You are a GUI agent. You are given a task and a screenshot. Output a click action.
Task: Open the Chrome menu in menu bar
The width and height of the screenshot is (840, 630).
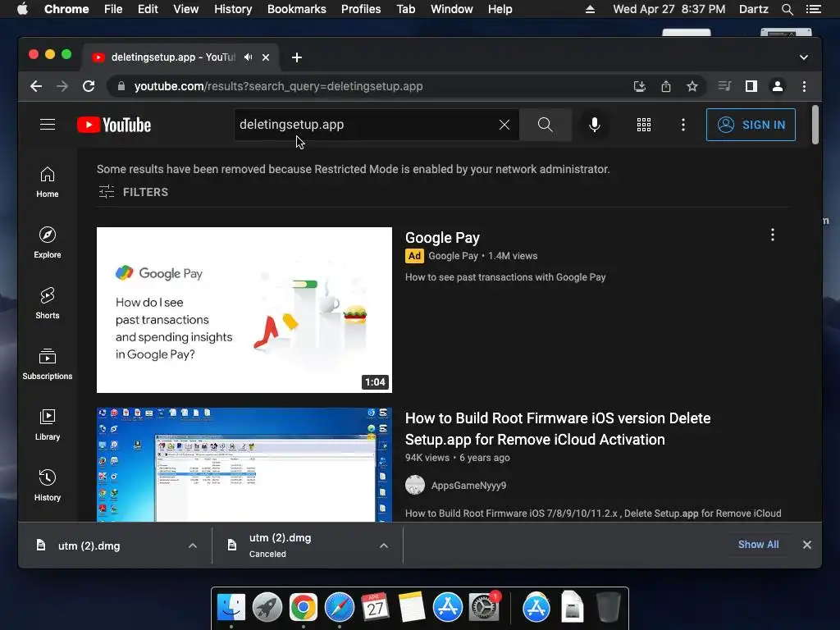pos(66,9)
